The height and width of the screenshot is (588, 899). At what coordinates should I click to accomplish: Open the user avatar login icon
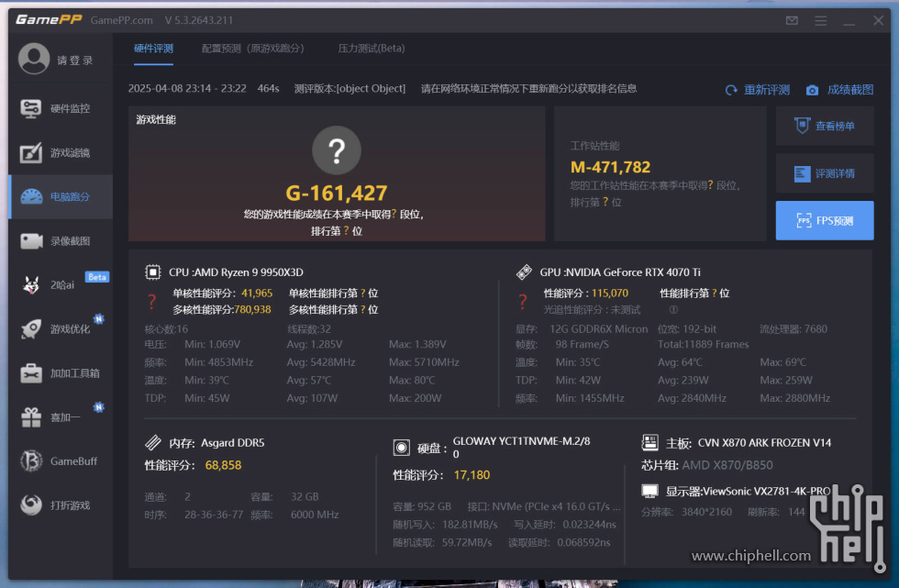pos(34,59)
